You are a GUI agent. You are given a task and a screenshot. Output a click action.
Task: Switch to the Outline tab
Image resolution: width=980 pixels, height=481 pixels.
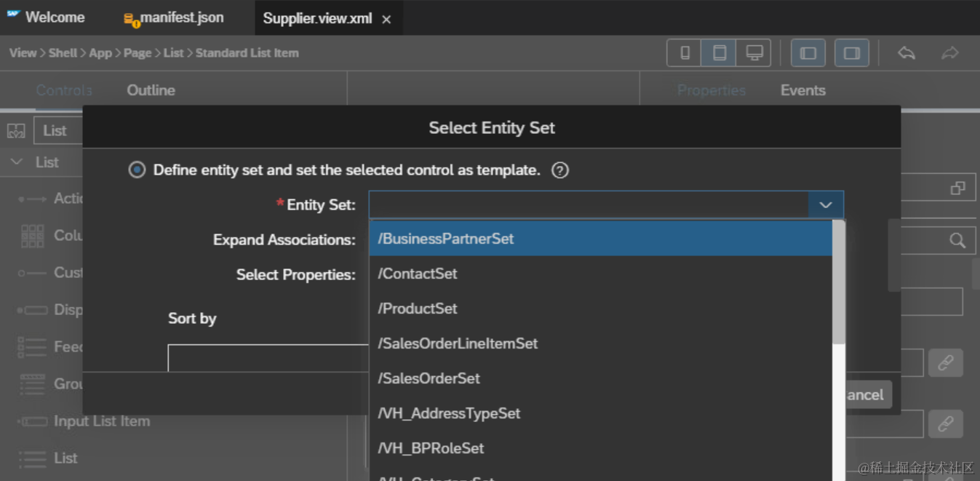tap(151, 90)
